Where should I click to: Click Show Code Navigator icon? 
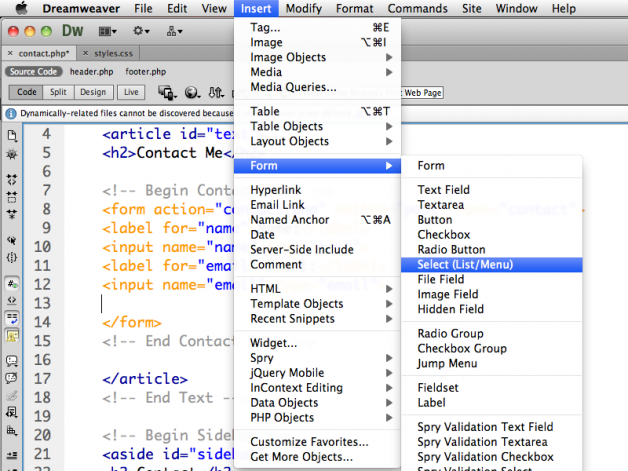[x=12, y=155]
